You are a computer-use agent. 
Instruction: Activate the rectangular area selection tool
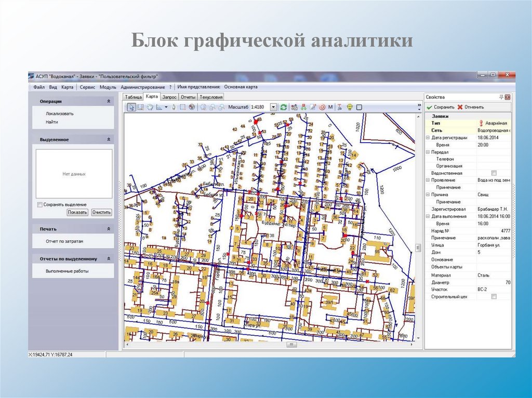click(140, 107)
